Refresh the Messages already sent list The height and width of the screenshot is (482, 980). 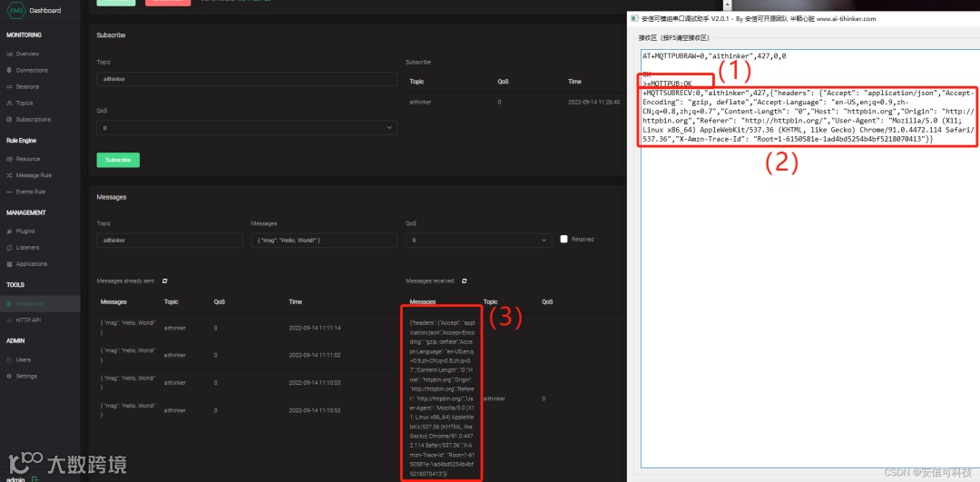[x=164, y=281]
